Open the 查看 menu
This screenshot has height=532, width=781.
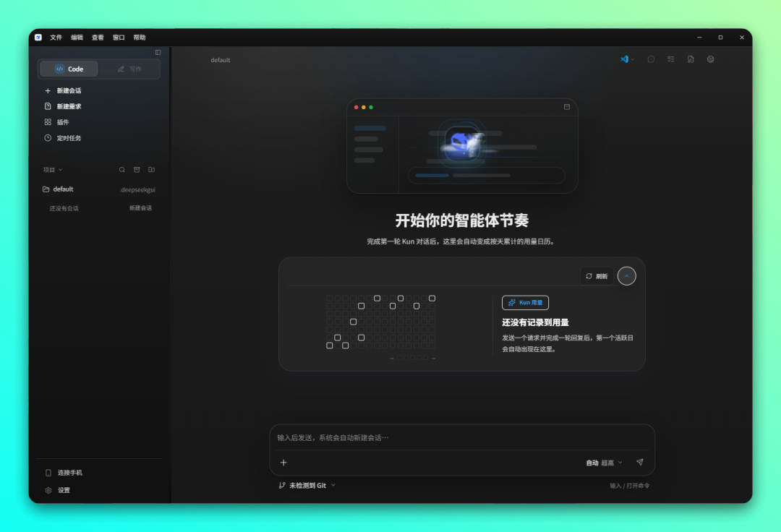click(98, 38)
